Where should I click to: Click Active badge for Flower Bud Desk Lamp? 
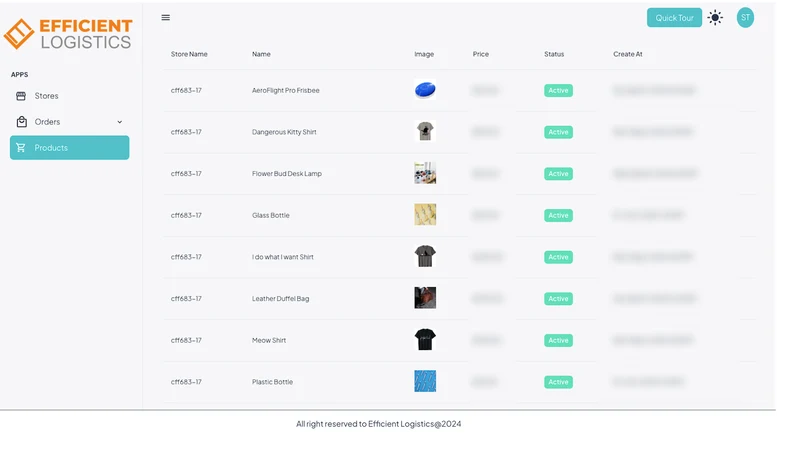(x=558, y=174)
